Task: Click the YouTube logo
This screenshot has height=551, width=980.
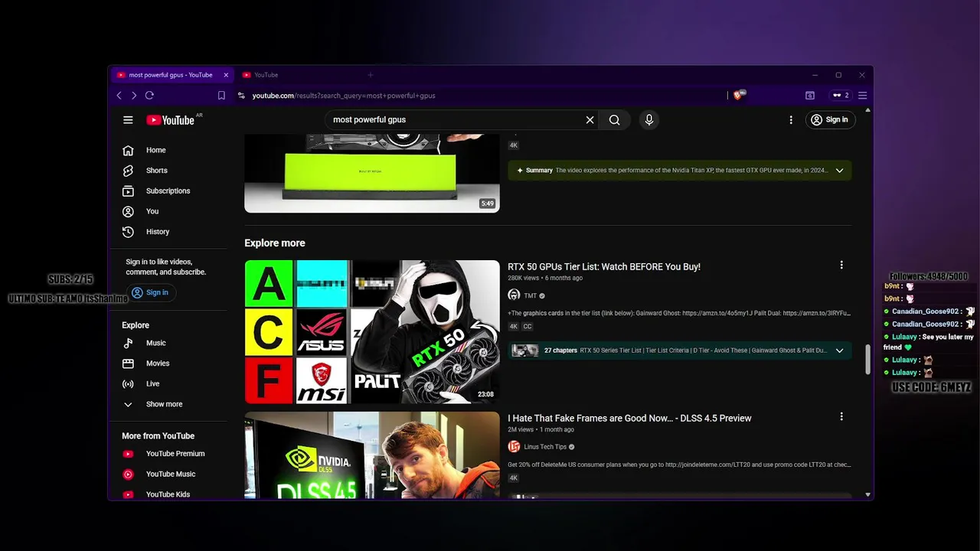Action: click(x=170, y=120)
